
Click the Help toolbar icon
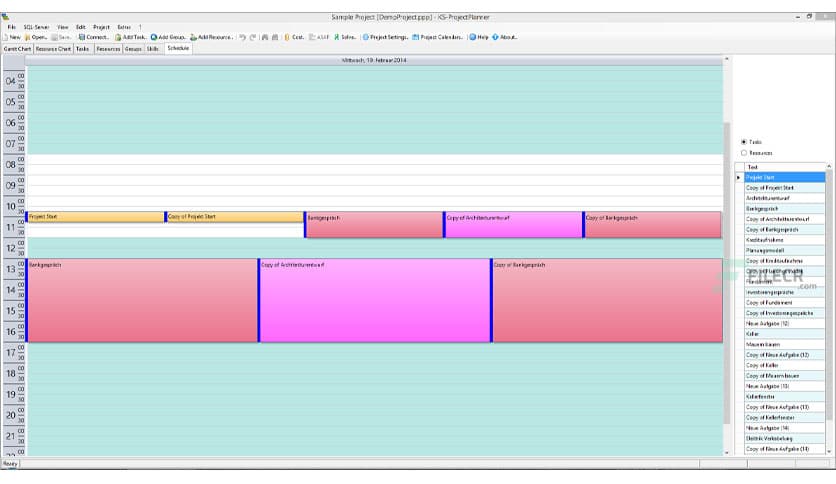coord(472,37)
